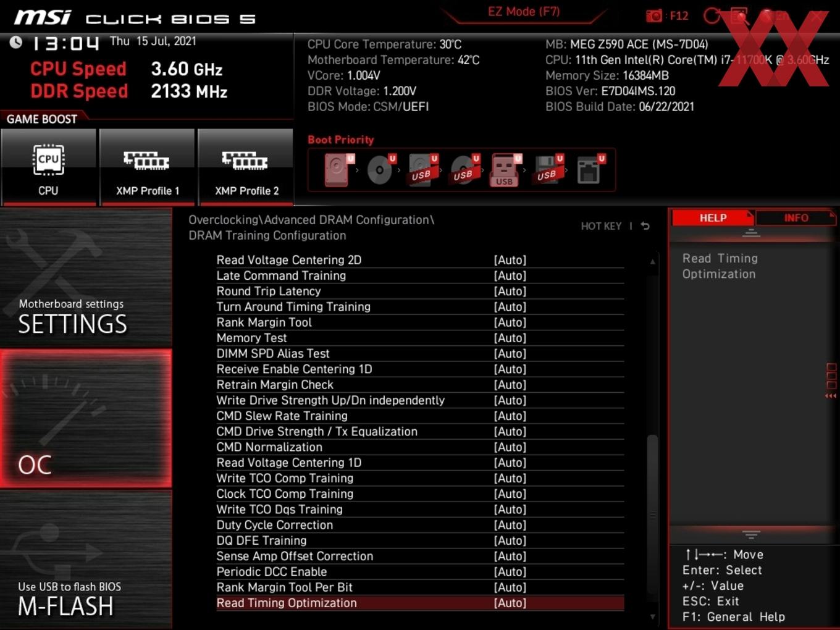The height and width of the screenshot is (630, 840).
Task: Open DIMM SPD Alias Test [Auto] value
Action: point(510,353)
